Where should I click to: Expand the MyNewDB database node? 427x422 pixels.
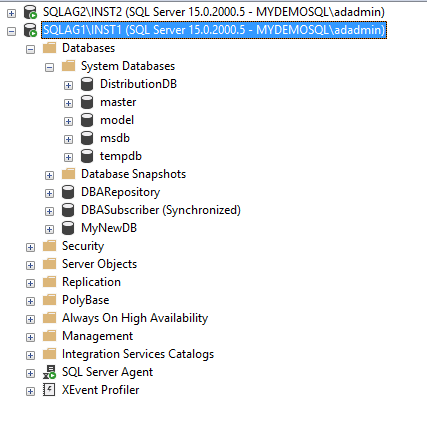49,229
